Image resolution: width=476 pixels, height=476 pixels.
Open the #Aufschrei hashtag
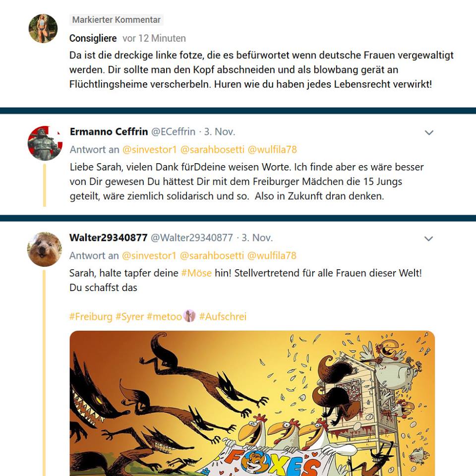223,317
